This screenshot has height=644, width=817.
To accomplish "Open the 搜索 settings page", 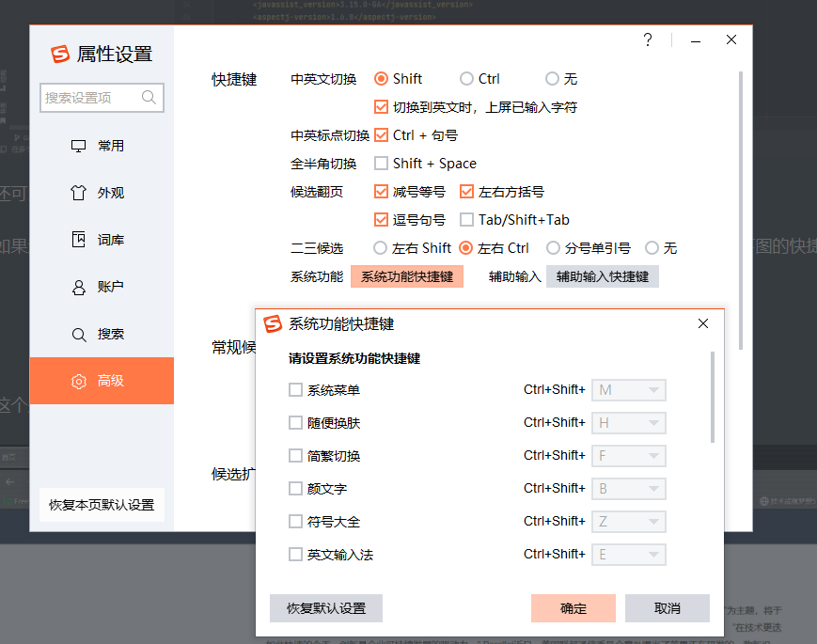I will click(102, 334).
